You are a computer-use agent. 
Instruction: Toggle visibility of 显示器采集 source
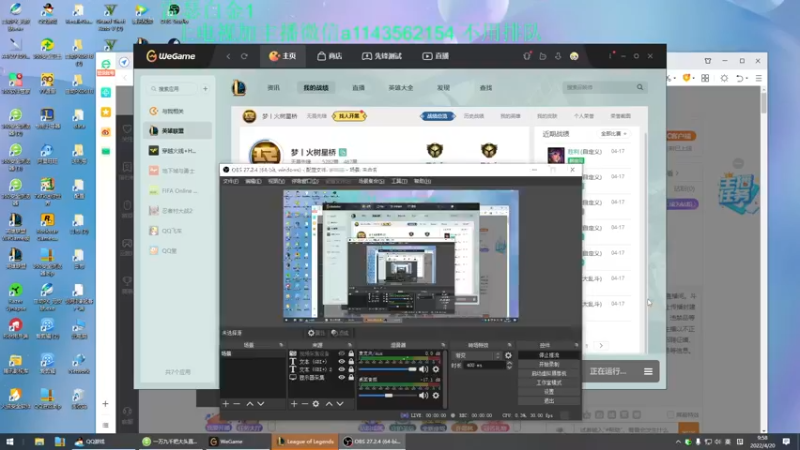(342, 378)
